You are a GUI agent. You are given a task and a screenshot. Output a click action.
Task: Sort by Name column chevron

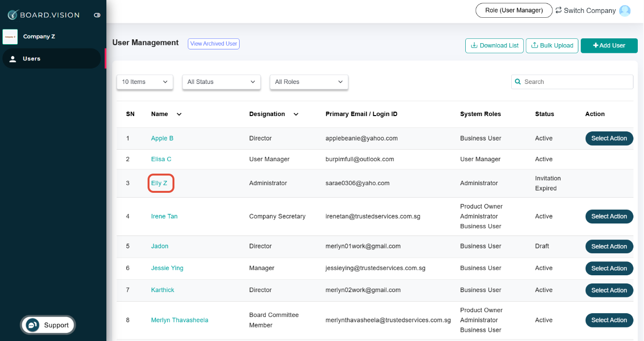click(x=179, y=114)
